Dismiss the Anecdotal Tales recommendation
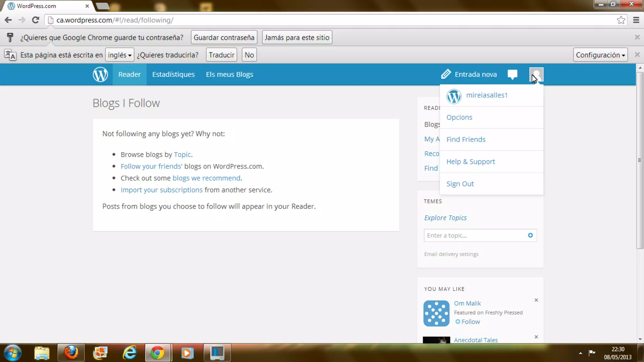The image size is (644, 362). pos(536,337)
